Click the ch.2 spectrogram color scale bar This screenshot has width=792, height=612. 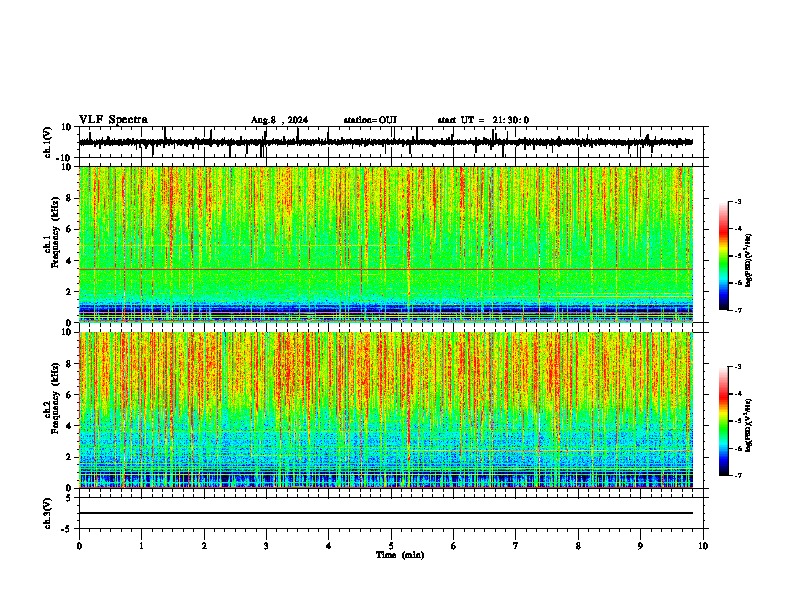[724, 421]
